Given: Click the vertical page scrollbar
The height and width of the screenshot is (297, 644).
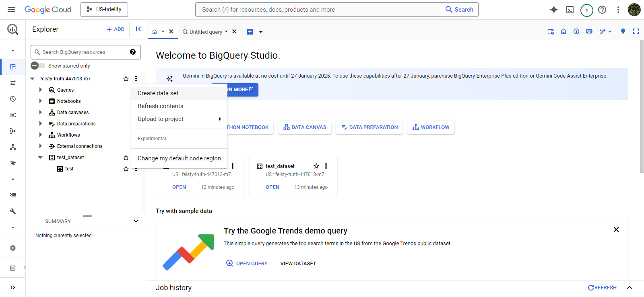Looking at the screenshot, I should [642, 107].
